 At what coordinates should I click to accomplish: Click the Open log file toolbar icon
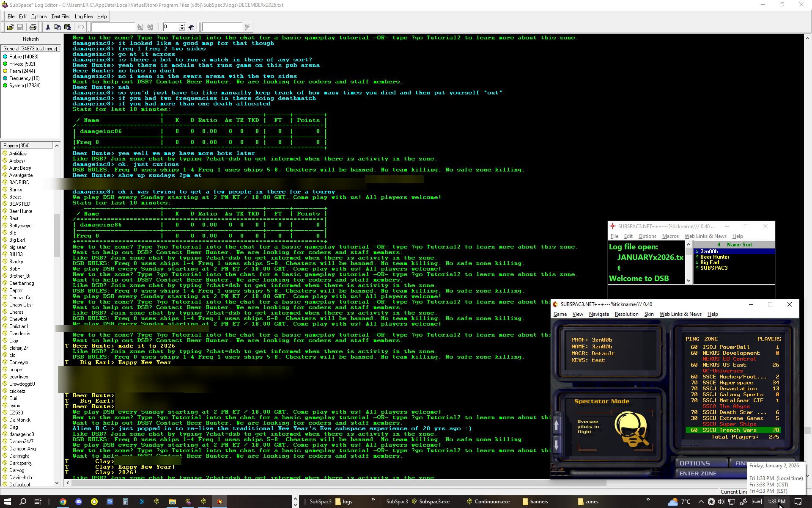[x=10, y=27]
